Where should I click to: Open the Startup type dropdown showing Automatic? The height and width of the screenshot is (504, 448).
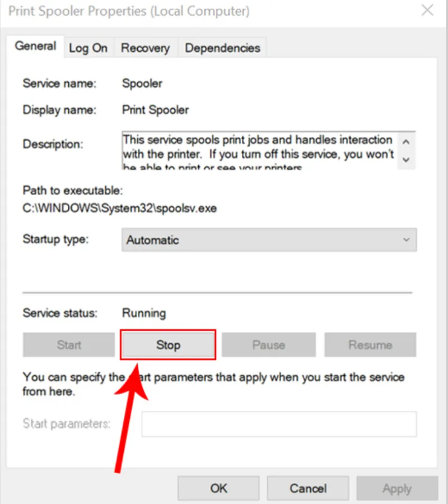pyautogui.click(x=269, y=240)
